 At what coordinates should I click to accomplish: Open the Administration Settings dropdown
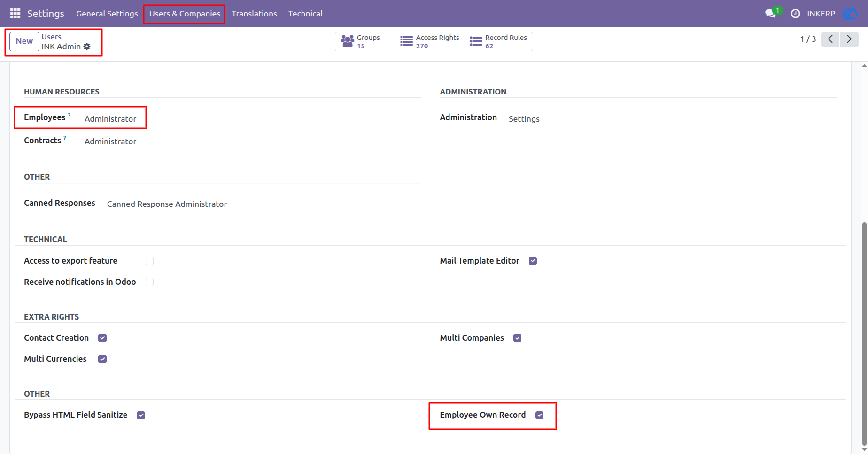[524, 119]
